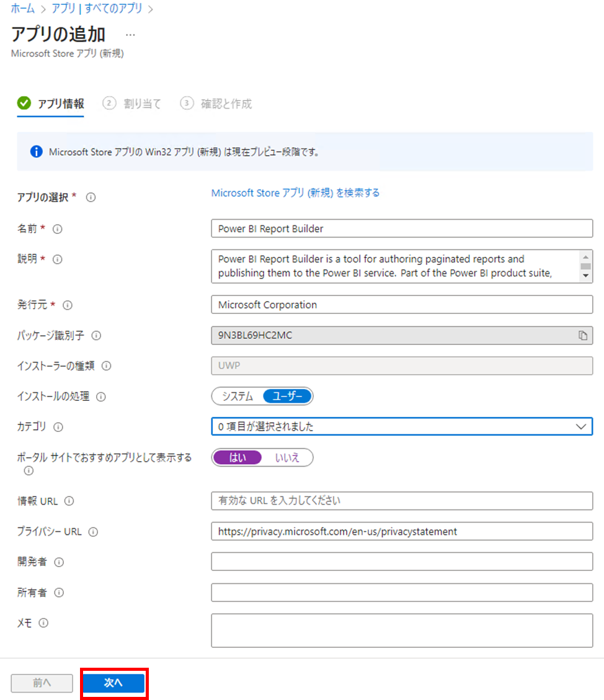
Task: Click info icon beside メモ label
Action: [x=43, y=623]
